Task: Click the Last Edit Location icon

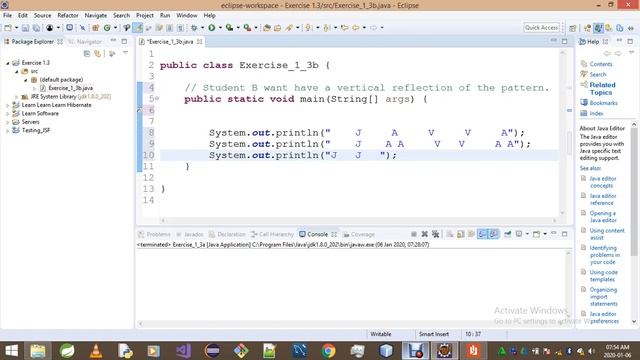Action: click(345, 28)
